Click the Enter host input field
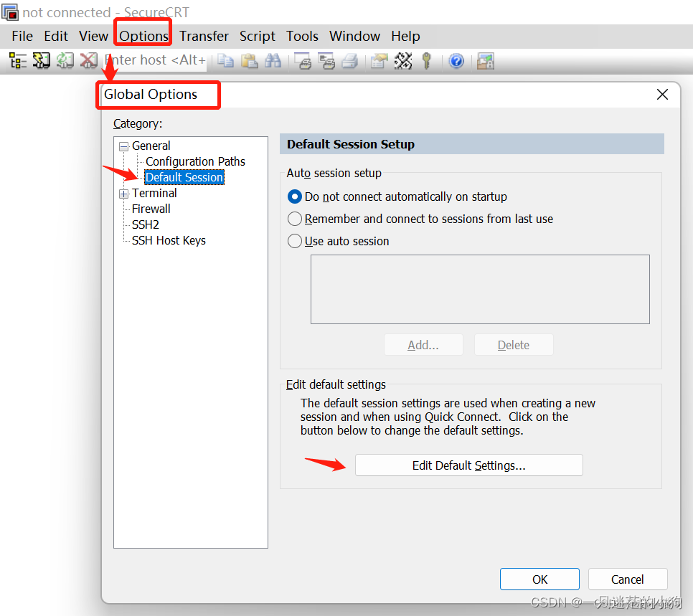This screenshot has height=616, width=693. click(155, 60)
